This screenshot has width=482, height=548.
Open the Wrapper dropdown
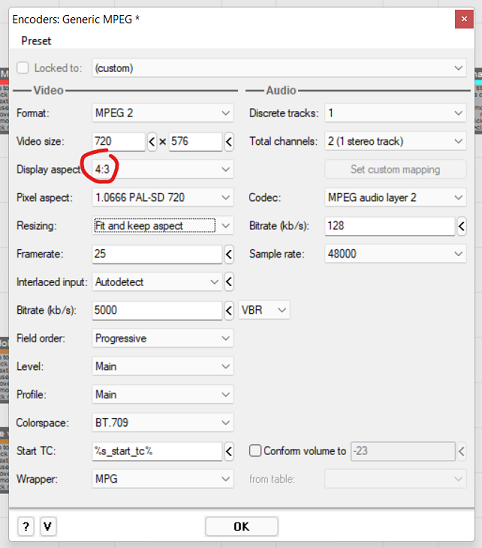coord(163,479)
